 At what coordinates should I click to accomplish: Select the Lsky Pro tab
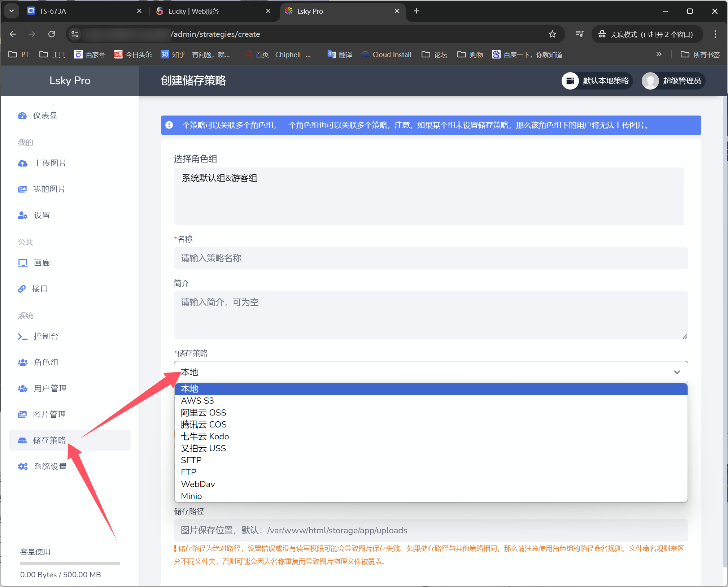tap(343, 11)
